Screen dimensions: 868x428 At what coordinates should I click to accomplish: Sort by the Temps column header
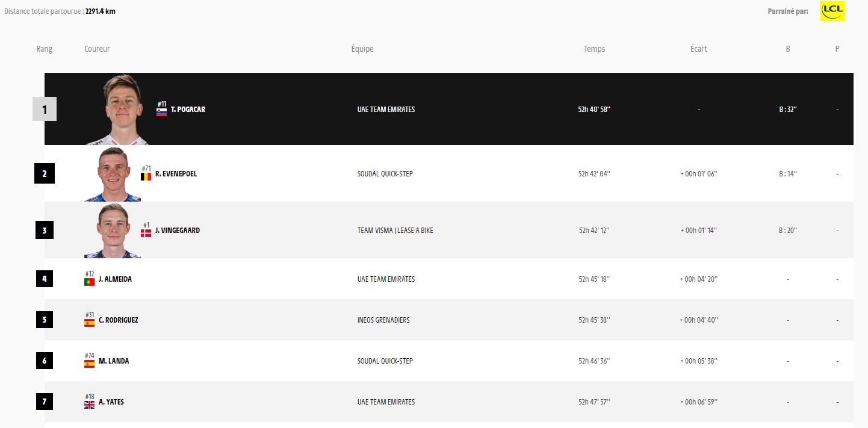[594, 49]
